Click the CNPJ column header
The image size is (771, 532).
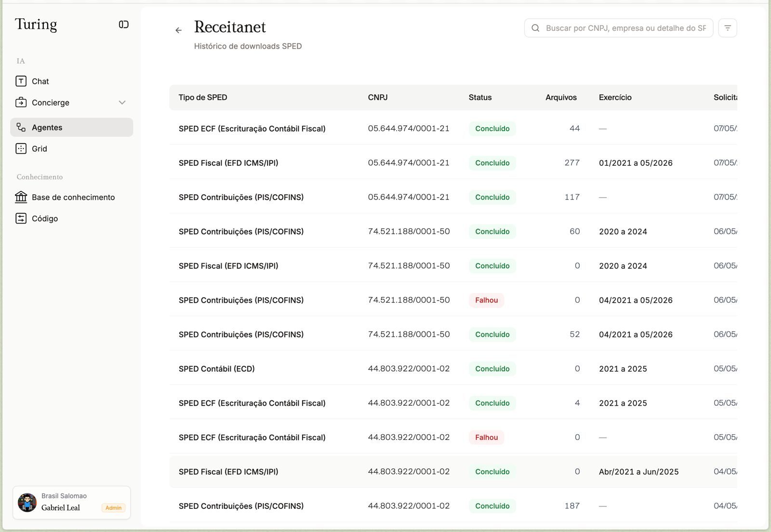[x=378, y=97]
